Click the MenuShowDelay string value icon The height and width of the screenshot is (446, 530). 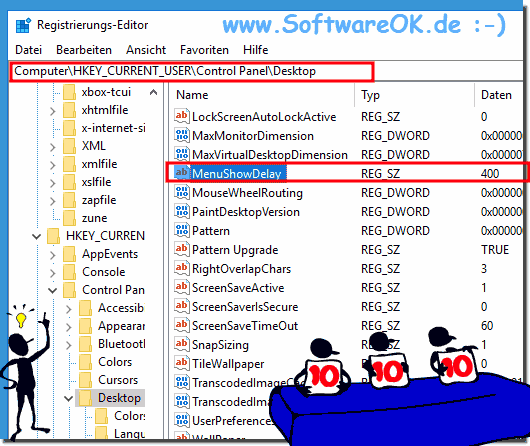coord(182,172)
